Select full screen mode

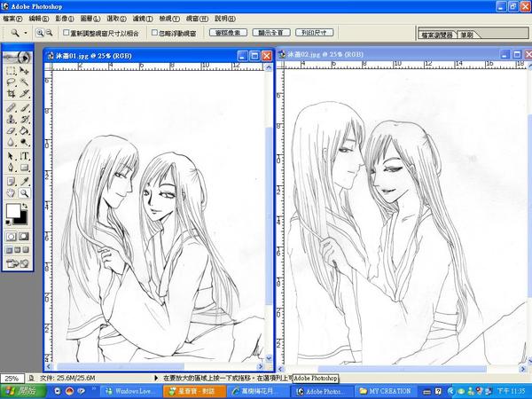tap(26, 250)
